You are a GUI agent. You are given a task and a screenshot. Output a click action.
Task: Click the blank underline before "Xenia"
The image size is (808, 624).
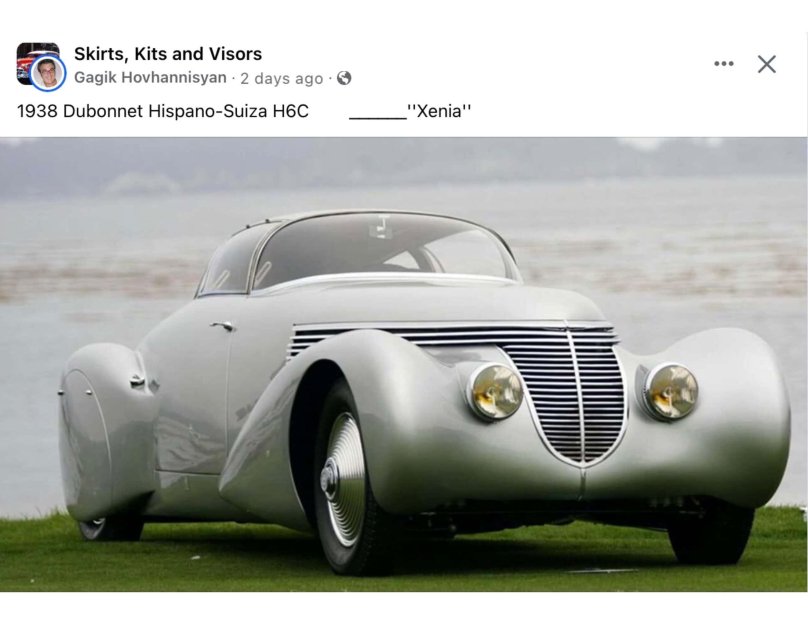pyautogui.click(x=378, y=117)
